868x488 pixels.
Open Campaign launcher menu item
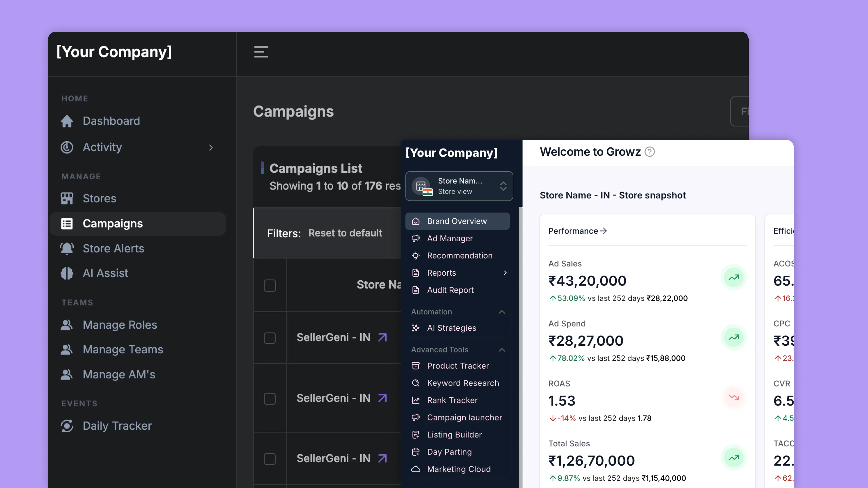pos(457,418)
